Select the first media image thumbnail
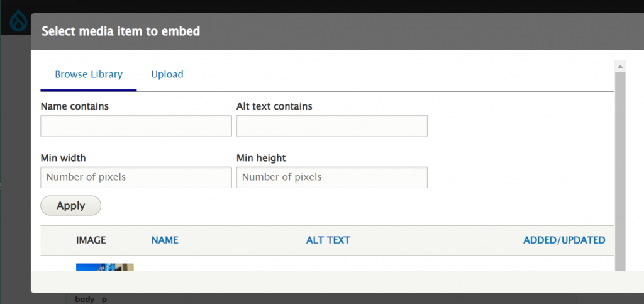Screen dimensions: 644x304 pos(104,267)
